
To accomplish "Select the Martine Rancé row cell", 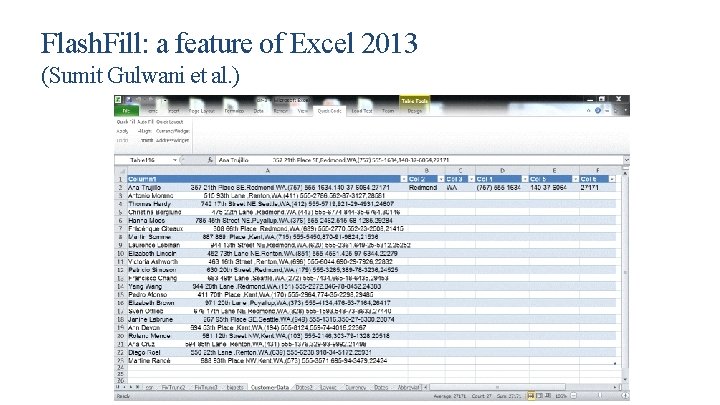I will [267, 361].
